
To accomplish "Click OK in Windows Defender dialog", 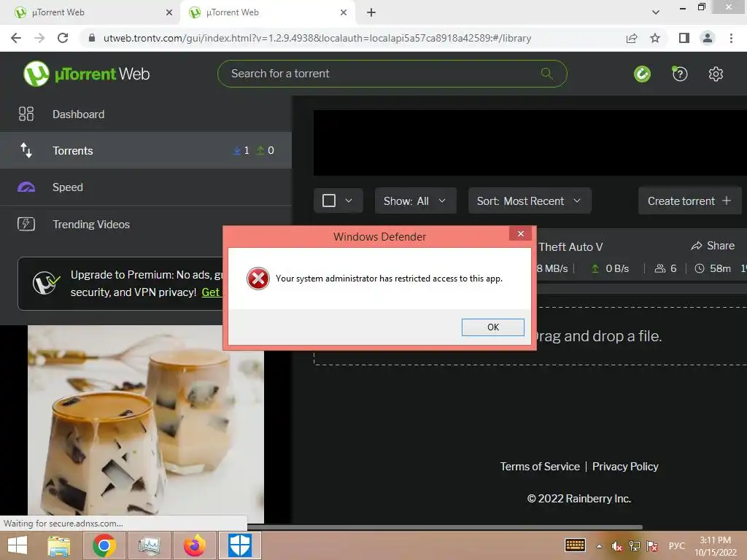I will (492, 327).
